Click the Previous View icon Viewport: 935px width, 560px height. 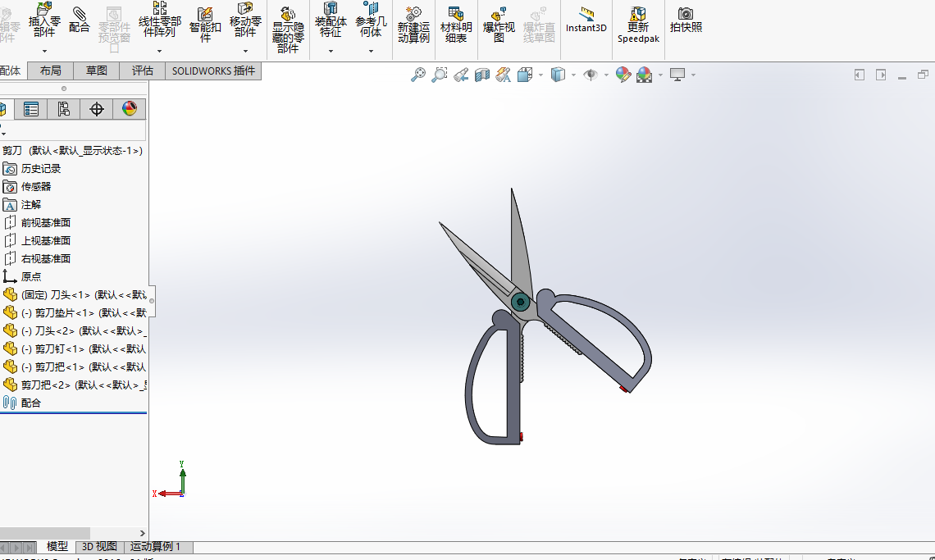coord(460,75)
